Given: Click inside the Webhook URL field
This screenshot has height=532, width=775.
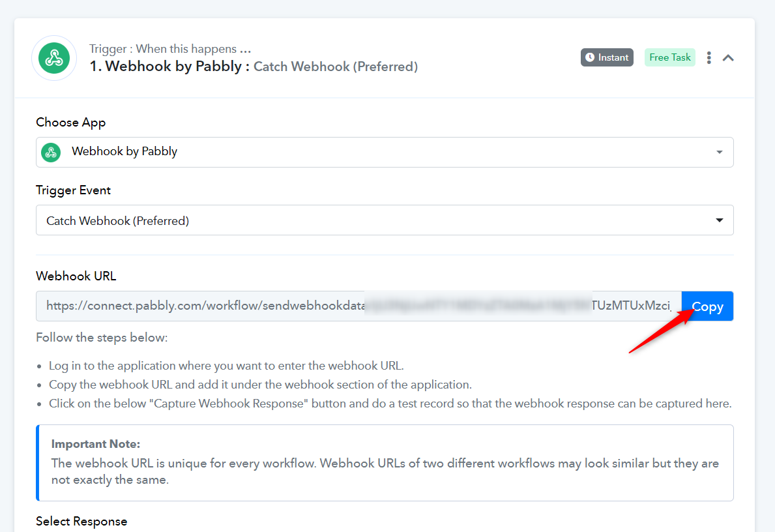Looking at the screenshot, I should coord(359,306).
